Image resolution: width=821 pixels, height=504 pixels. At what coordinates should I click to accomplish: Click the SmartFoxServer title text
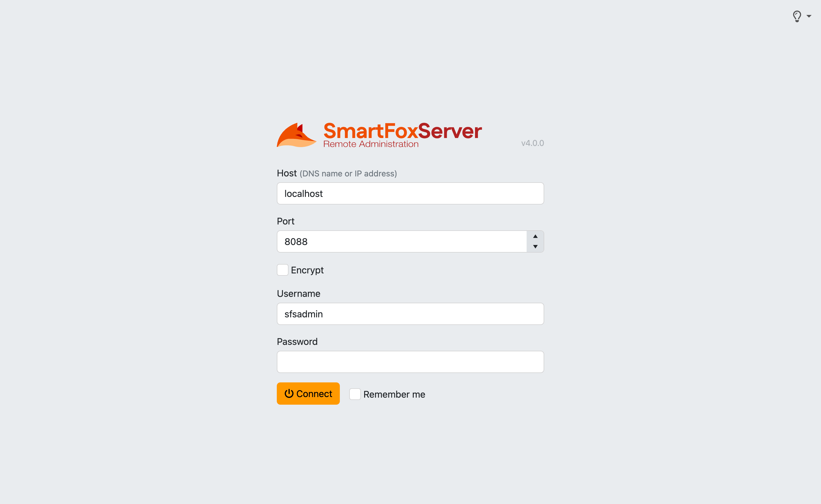(x=403, y=131)
